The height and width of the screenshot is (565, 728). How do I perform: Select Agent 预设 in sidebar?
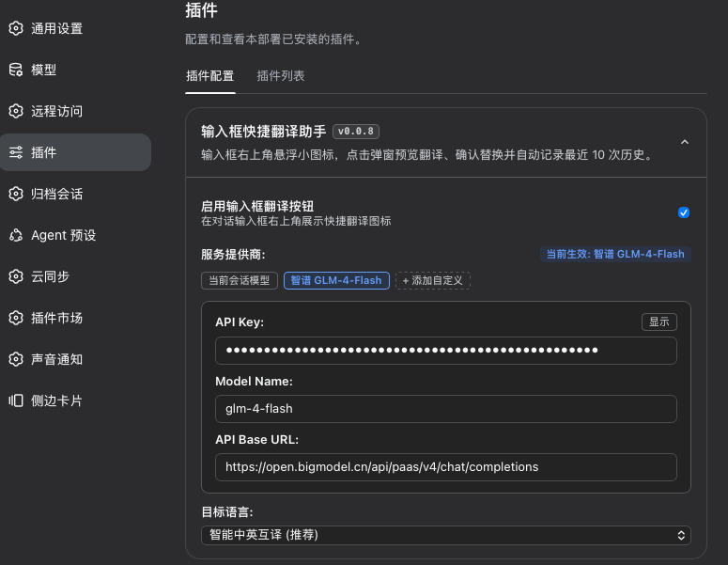coord(75,235)
